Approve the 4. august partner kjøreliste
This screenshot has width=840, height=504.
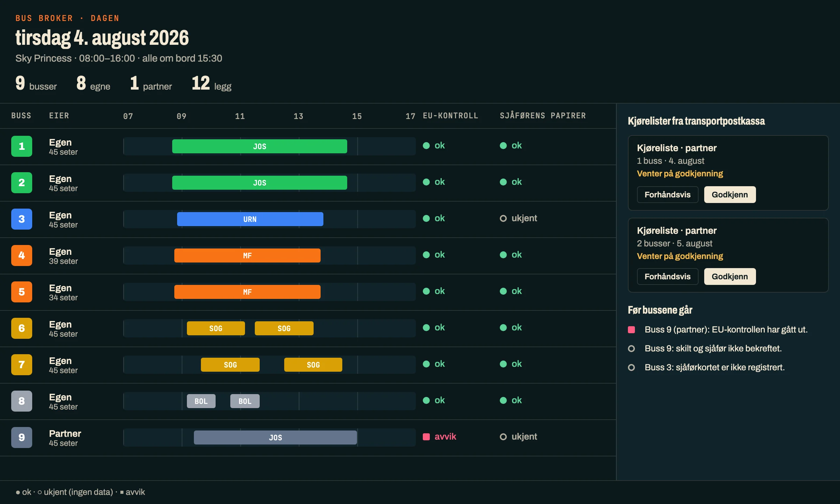click(x=730, y=195)
